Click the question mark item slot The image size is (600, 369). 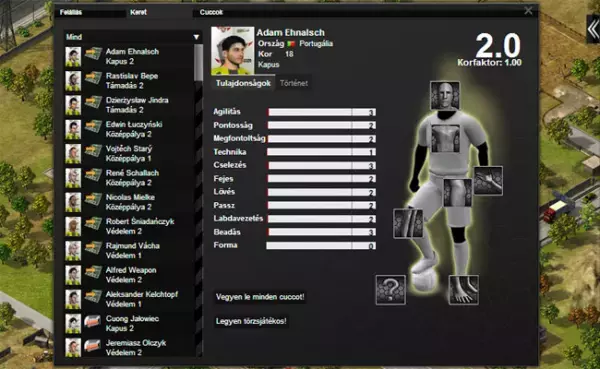coord(390,290)
